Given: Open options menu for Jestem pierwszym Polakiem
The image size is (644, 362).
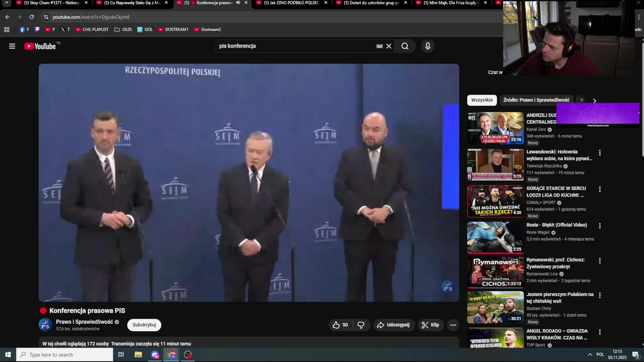Looking at the screenshot, I should 600,296.
